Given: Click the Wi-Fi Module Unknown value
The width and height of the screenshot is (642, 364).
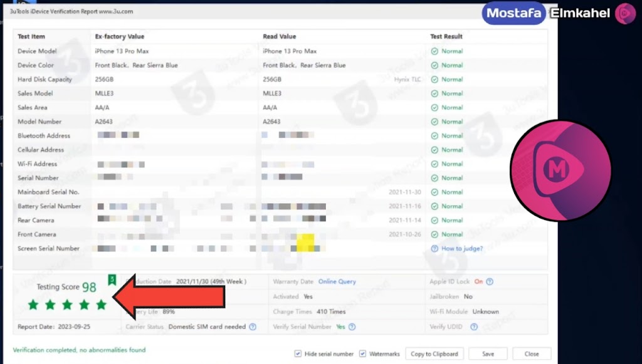Looking at the screenshot, I should coord(486,311).
